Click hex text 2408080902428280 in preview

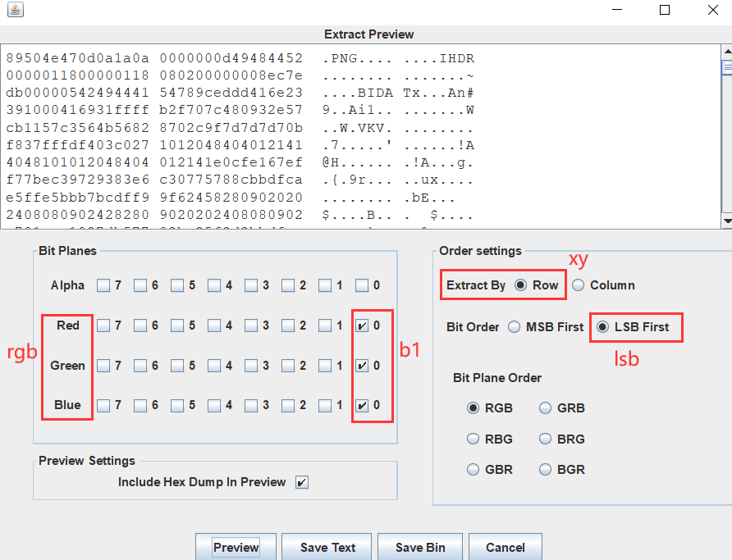tap(77, 215)
